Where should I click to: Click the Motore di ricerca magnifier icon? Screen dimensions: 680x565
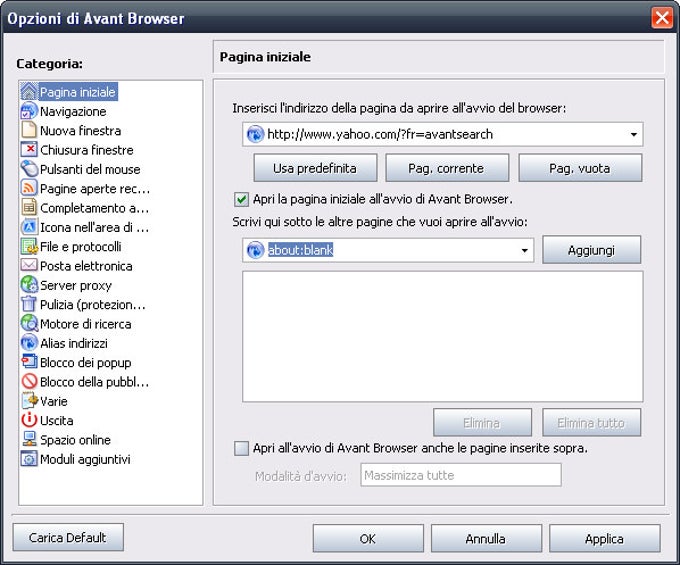coord(29,323)
